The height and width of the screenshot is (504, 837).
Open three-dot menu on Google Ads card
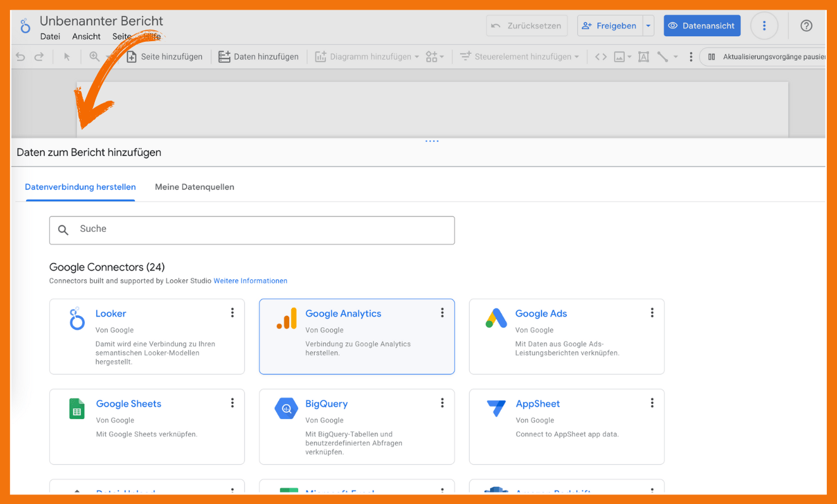(651, 313)
